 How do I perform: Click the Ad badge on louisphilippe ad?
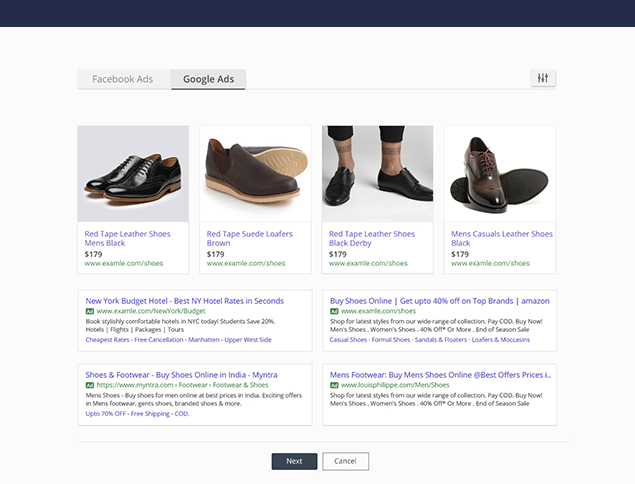pos(334,385)
